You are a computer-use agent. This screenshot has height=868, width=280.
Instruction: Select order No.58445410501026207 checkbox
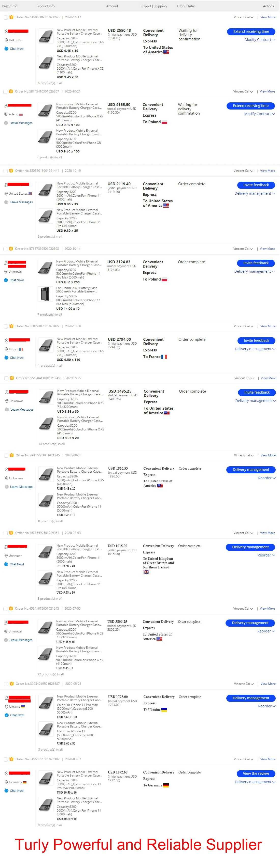pyautogui.click(x=5, y=91)
